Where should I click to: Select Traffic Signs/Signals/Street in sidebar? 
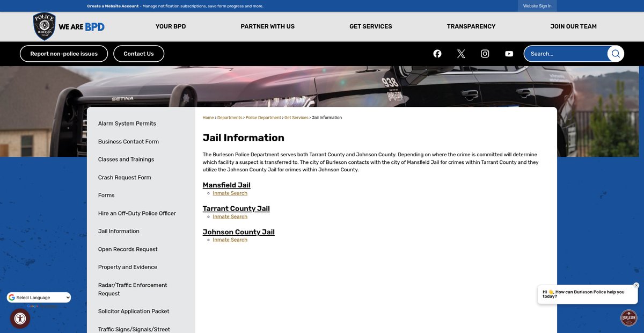coord(134,329)
